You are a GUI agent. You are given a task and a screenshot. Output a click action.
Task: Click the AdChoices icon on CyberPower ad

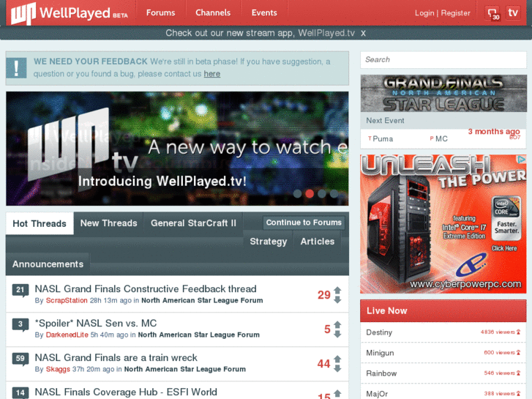point(521,160)
